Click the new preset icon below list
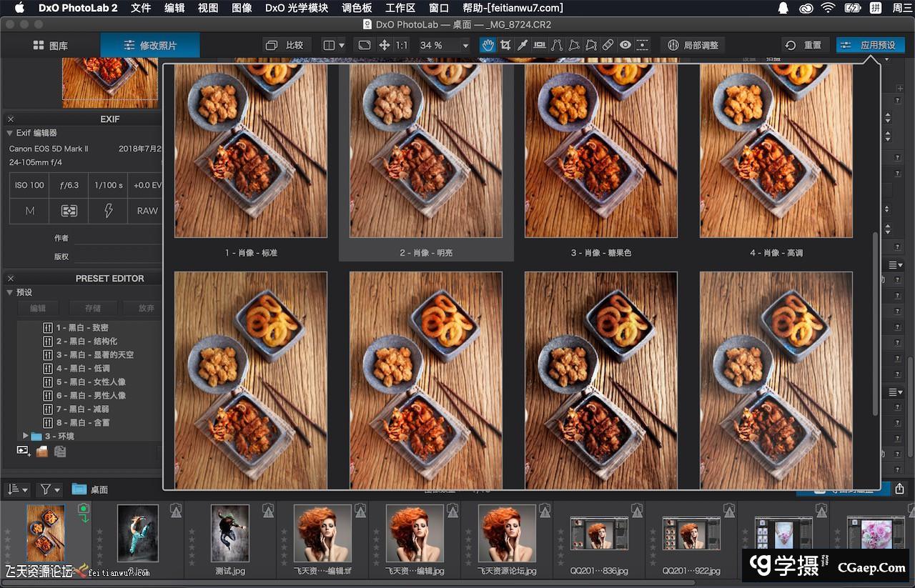This screenshot has height=588, width=915. [24, 451]
